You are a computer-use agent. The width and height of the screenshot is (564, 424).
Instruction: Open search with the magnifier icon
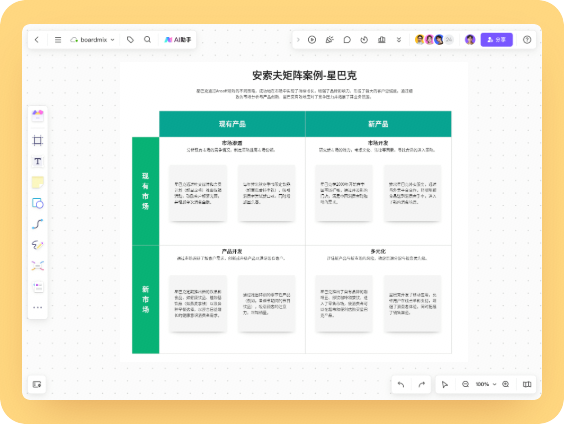pyautogui.click(x=147, y=40)
